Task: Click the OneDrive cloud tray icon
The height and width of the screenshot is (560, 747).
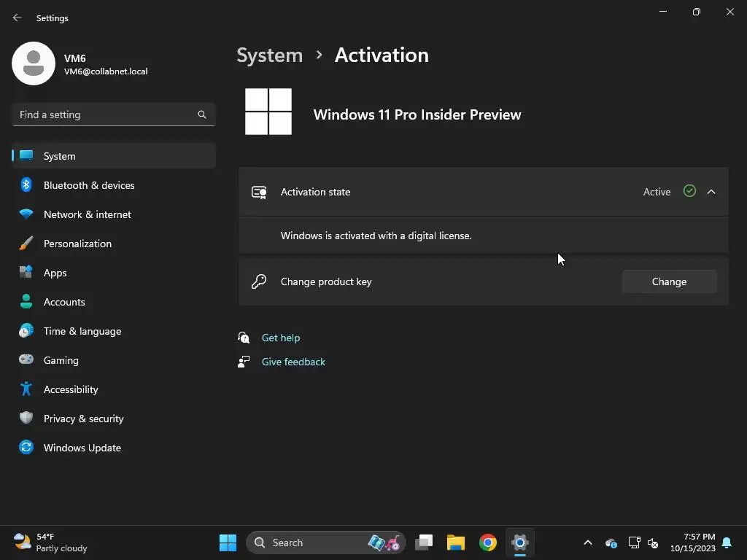Action: [x=611, y=542]
